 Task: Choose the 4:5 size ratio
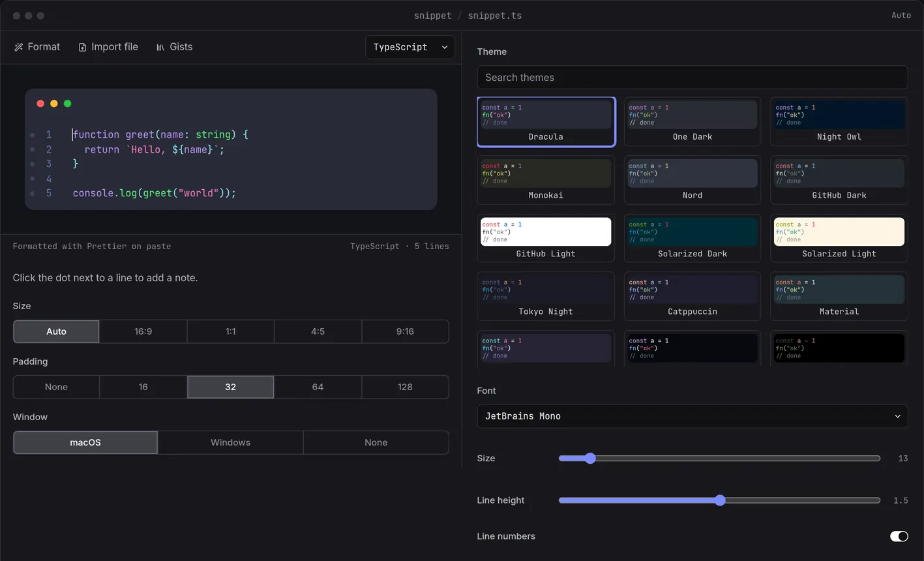point(318,331)
